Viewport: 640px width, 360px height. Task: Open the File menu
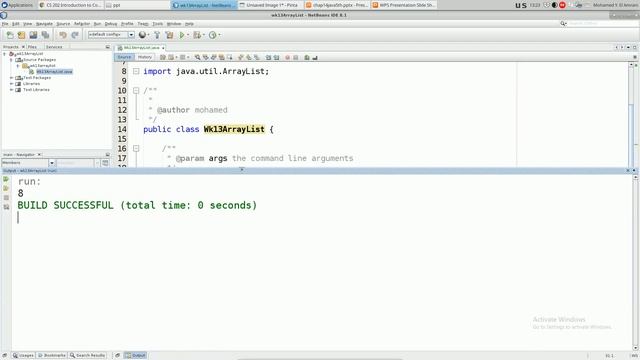[x=5, y=24]
